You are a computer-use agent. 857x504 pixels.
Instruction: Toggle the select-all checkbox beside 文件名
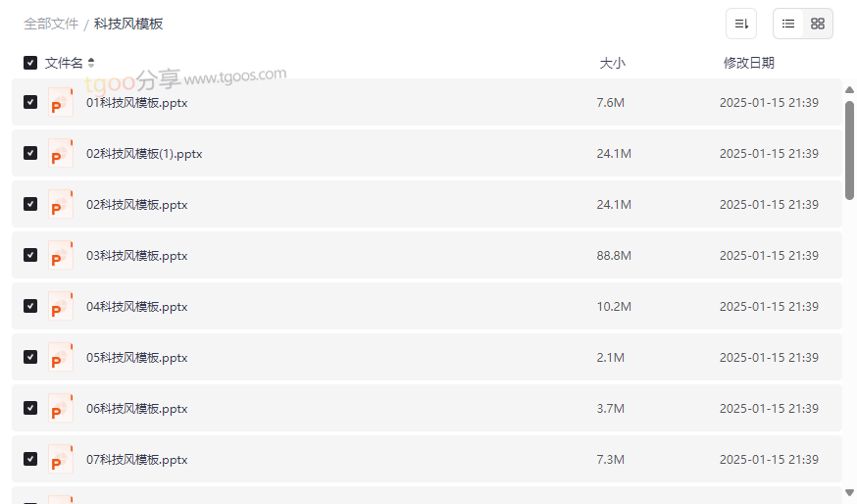[30, 63]
